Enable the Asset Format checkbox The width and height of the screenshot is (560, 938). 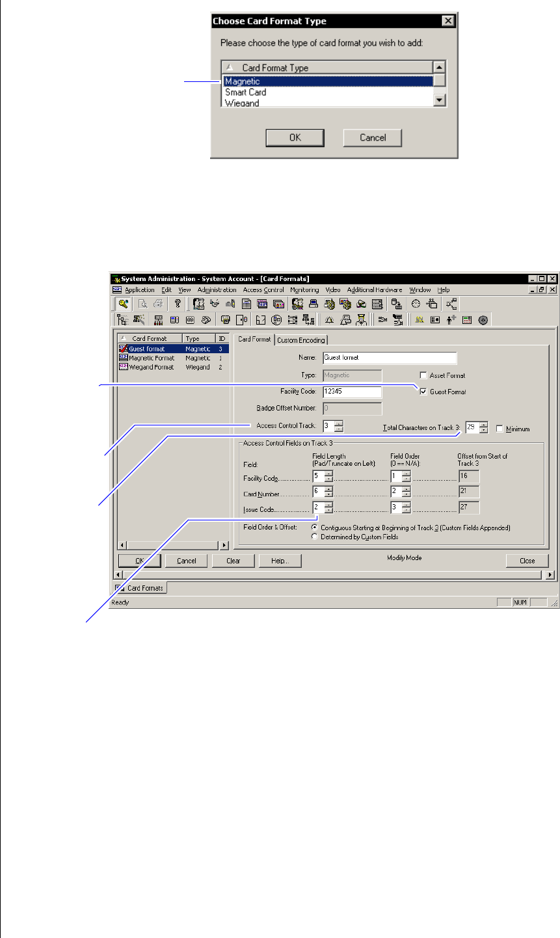pyautogui.click(x=423, y=375)
